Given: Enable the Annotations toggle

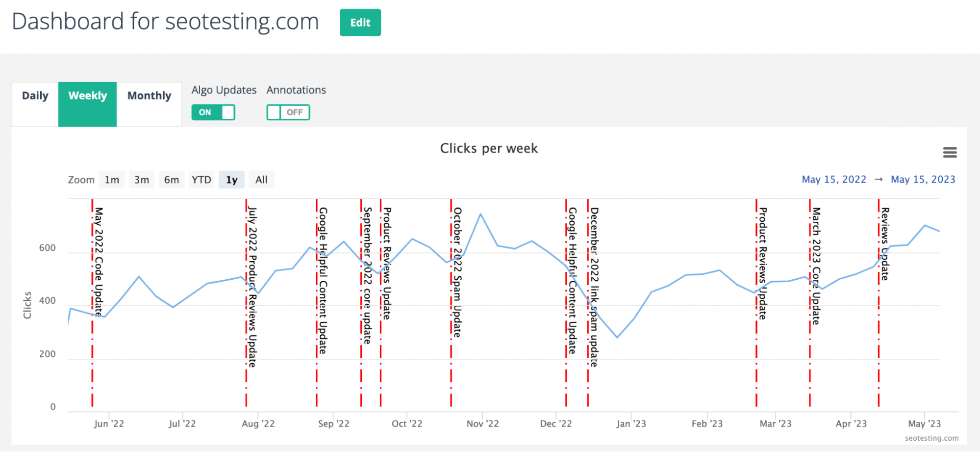Looking at the screenshot, I should [x=288, y=112].
